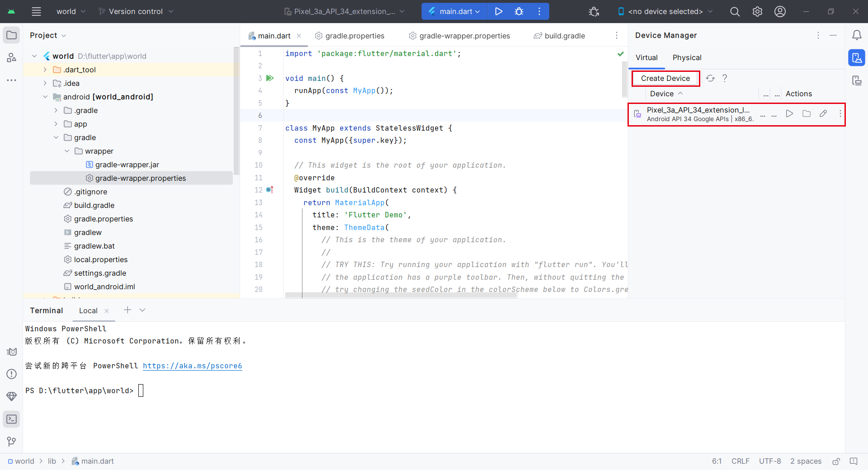Open App Quality Insights gem icon
Screen dimensions: 868x470
tap(12, 396)
